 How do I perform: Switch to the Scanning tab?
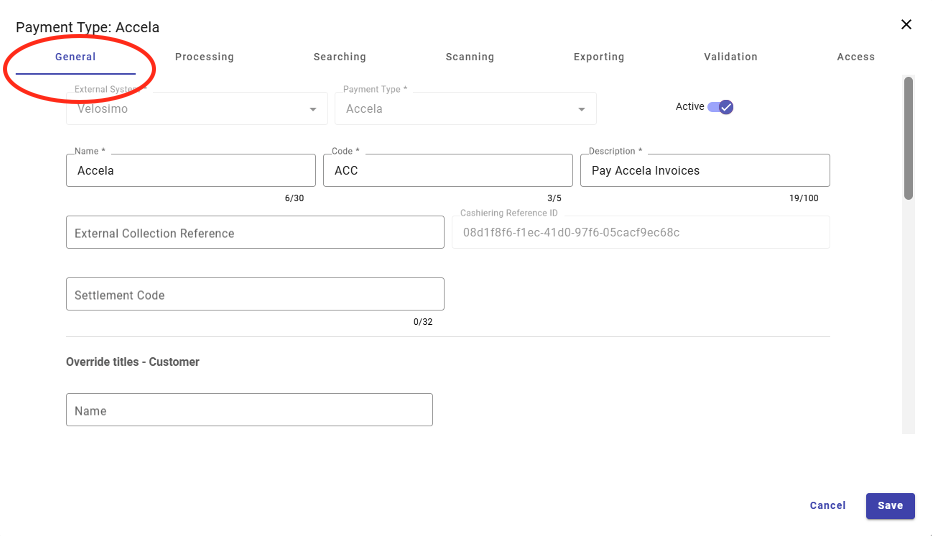[x=470, y=56]
